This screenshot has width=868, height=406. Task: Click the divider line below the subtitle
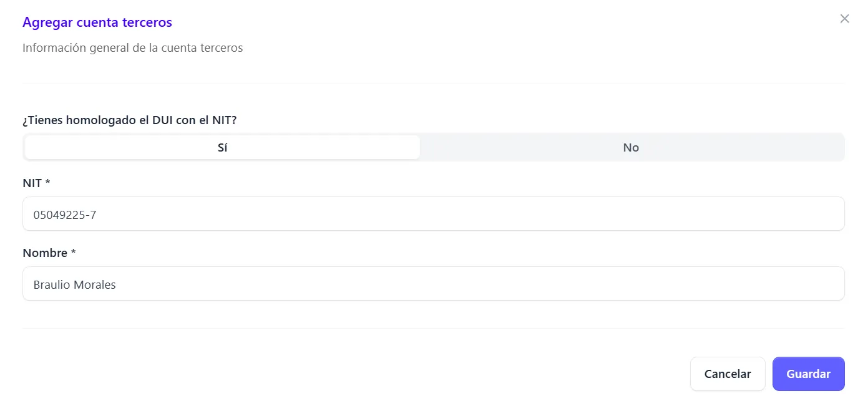[x=433, y=84]
